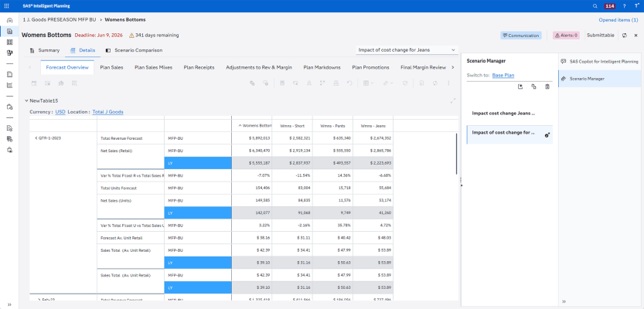Collapse the NewTable15 section
This screenshot has width=644, height=309.
tap(26, 100)
